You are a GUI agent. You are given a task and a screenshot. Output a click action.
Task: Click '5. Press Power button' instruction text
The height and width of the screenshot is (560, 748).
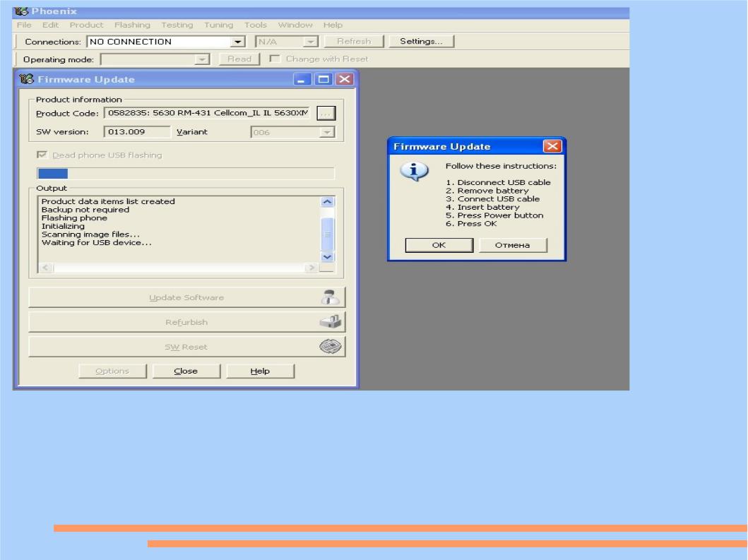tap(494, 215)
